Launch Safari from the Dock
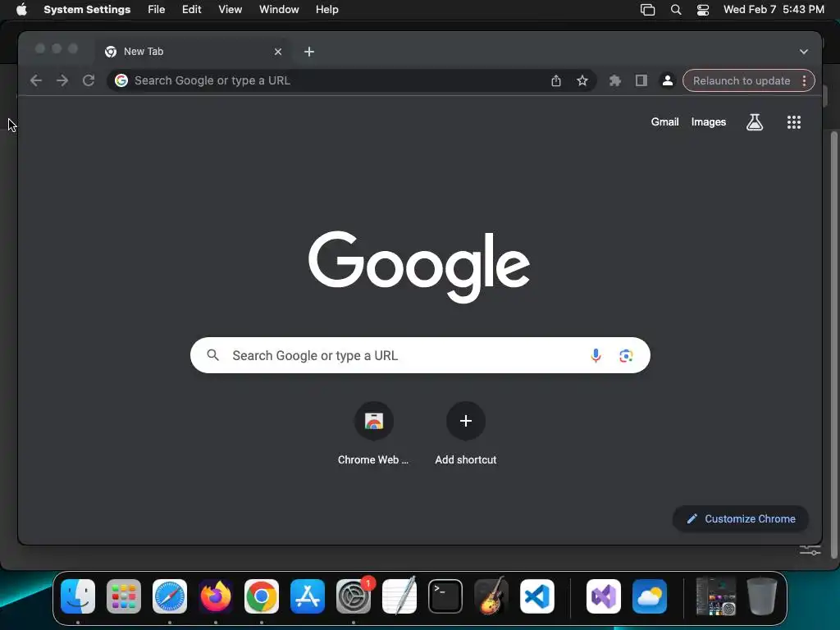 point(170,596)
